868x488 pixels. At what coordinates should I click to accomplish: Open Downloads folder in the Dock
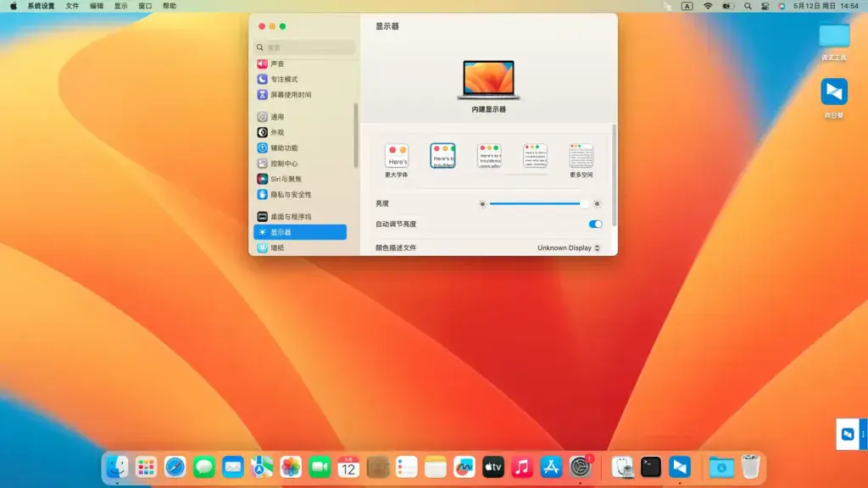(x=721, y=468)
